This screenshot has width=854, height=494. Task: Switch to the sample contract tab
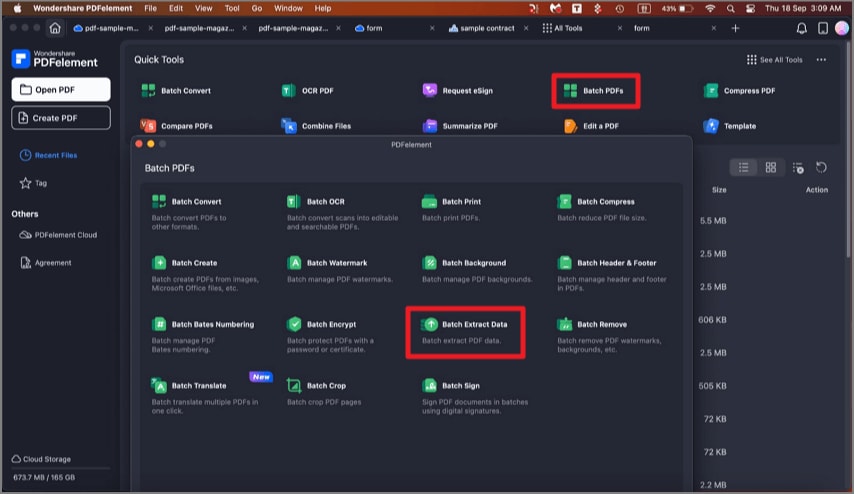pyautogui.click(x=481, y=28)
